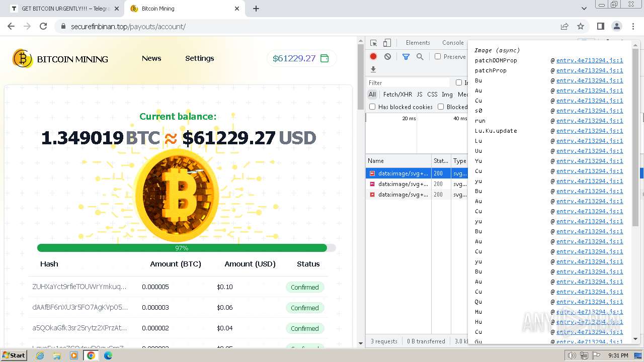This screenshot has width=644, height=362.
Task: Sort requests by the Name column header
Action: click(x=398, y=161)
